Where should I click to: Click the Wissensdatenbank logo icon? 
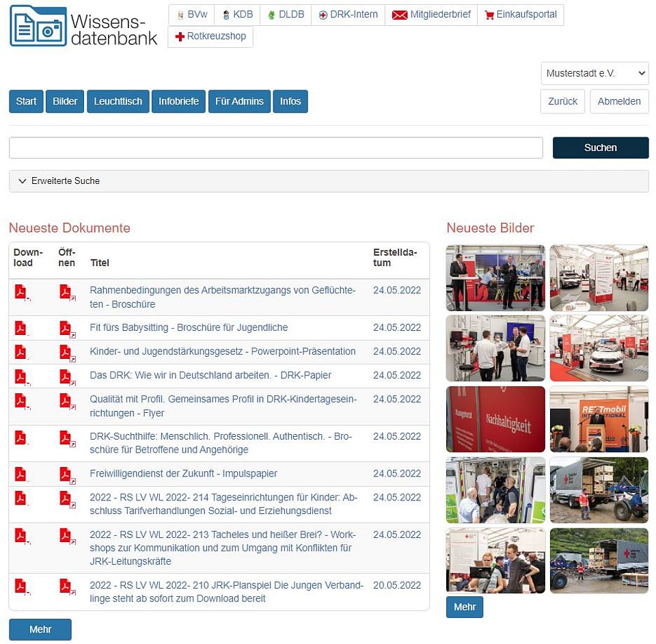pos(38,26)
